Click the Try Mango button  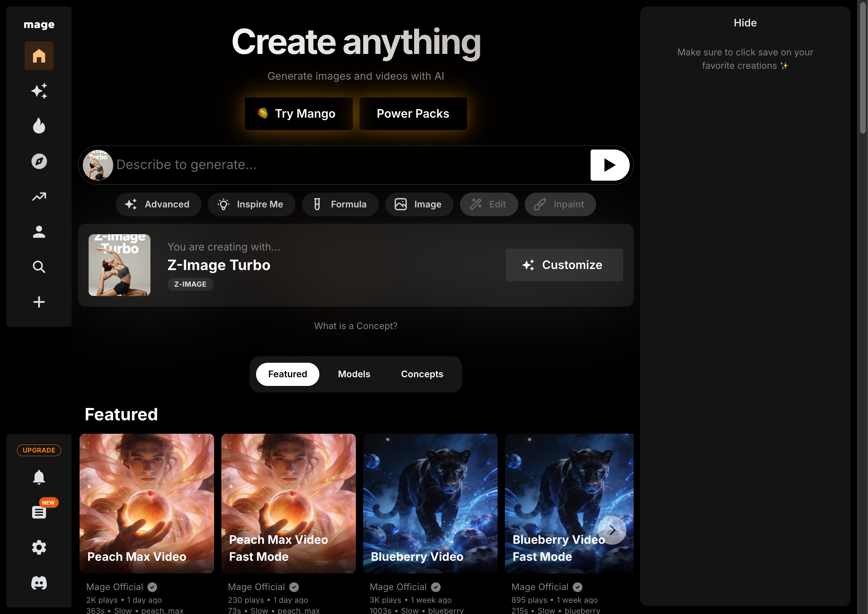tap(298, 113)
